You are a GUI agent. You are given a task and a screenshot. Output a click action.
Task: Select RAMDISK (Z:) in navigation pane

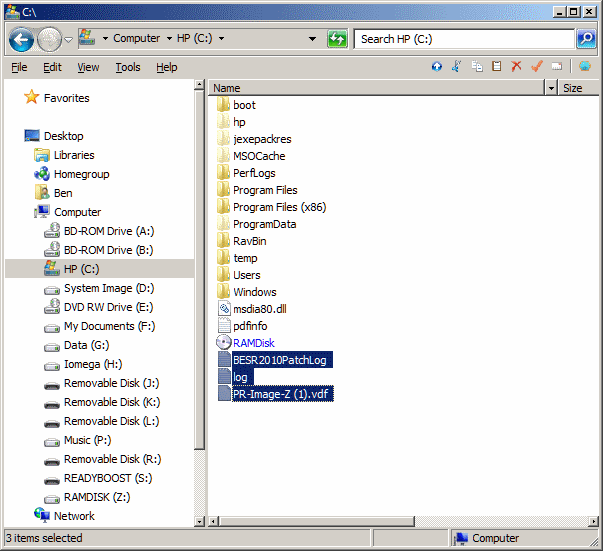click(97, 497)
